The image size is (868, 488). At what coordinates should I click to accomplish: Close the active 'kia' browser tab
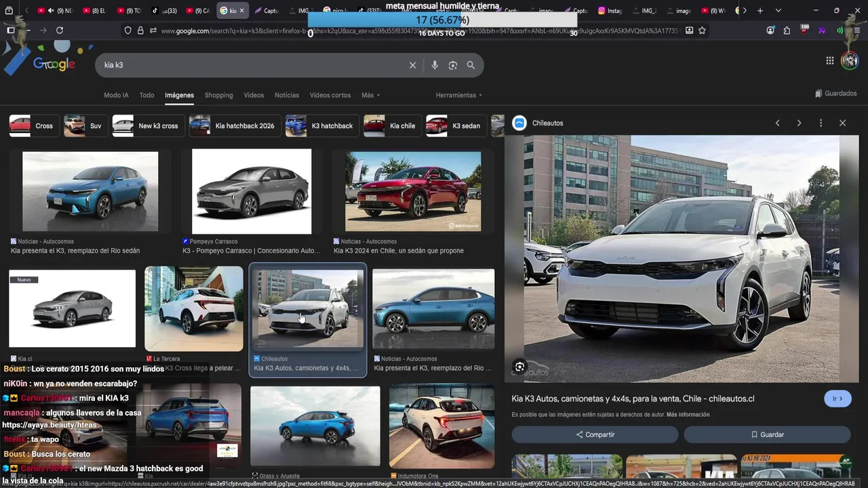tap(241, 11)
